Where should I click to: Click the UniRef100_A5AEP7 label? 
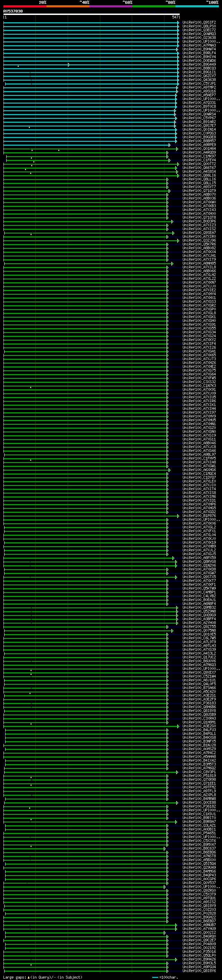(x=199, y=95)
